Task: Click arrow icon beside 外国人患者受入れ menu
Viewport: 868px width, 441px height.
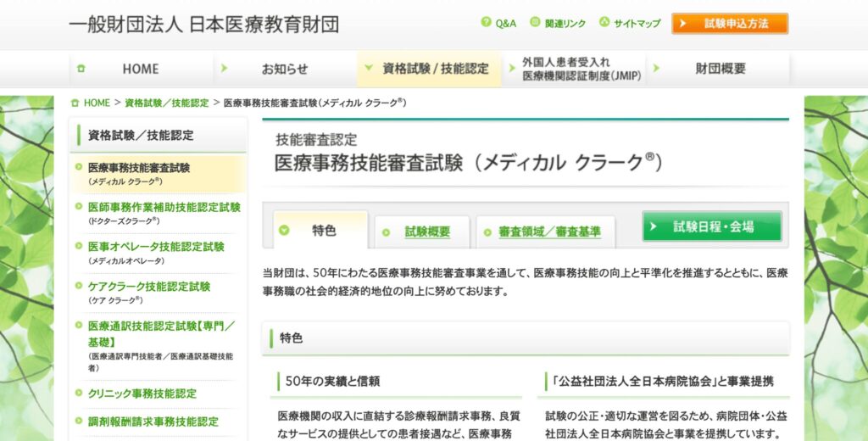Action: tap(512, 68)
